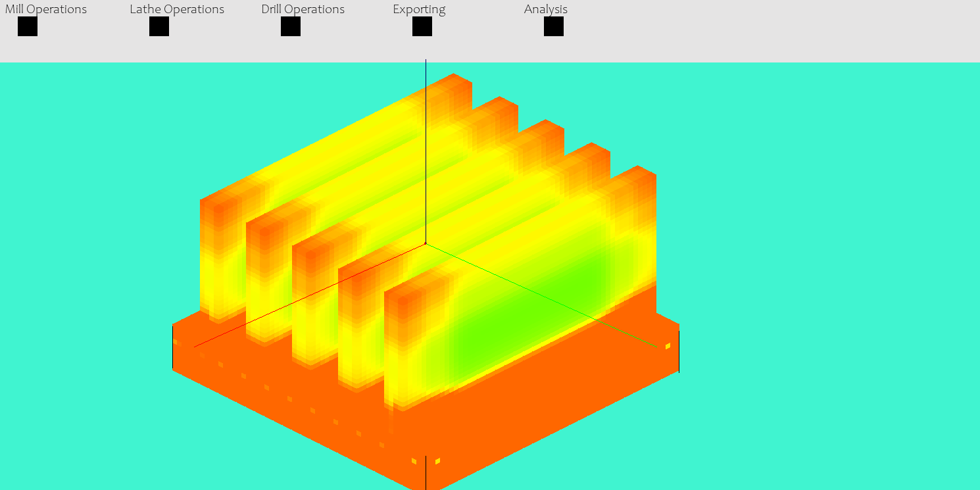Open the Drill Operations menu label

[303, 9]
